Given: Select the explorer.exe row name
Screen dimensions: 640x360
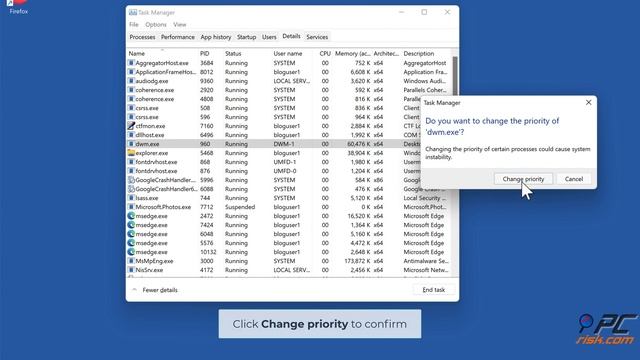Looking at the screenshot, I should tap(152, 153).
